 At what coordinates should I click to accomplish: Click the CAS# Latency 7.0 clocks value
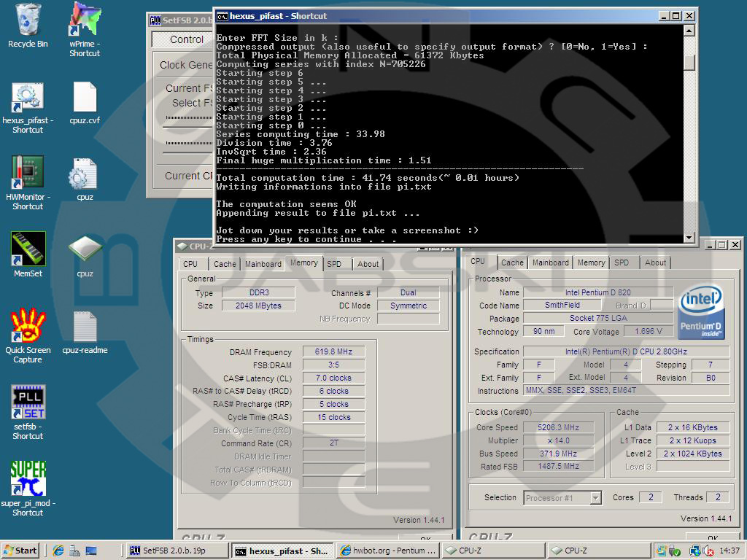click(x=333, y=378)
